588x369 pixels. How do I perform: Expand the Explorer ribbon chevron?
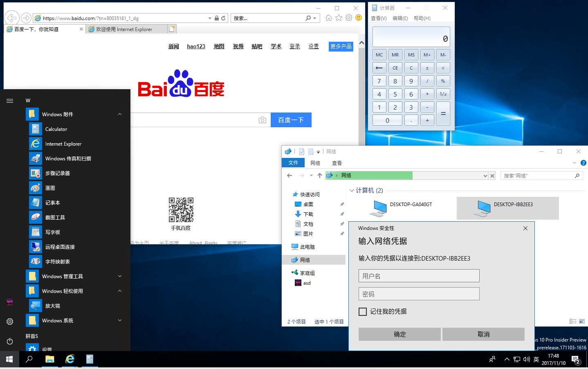575,163
